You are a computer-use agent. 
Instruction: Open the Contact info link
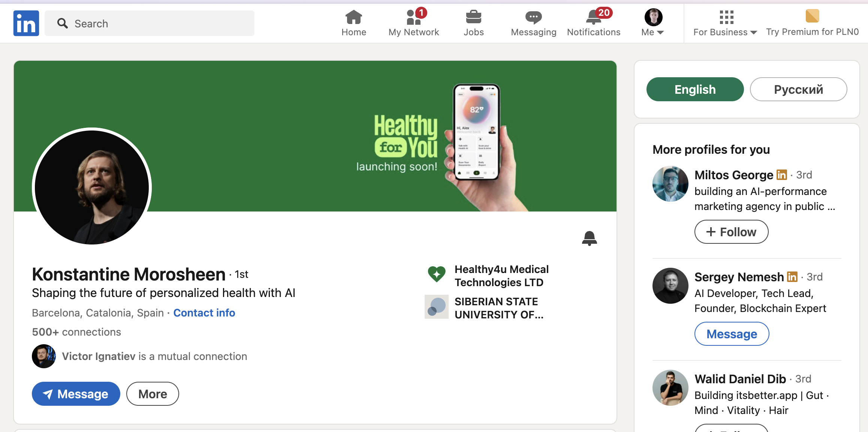click(204, 313)
